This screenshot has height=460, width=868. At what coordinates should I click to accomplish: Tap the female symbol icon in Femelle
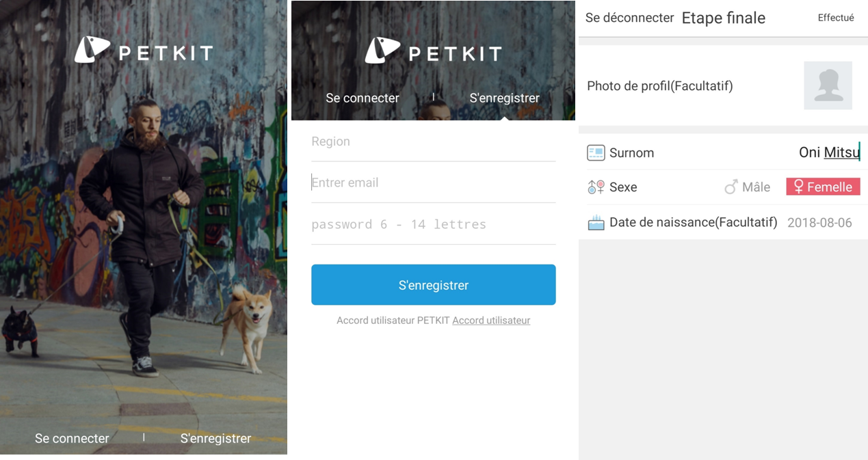pyautogui.click(x=798, y=187)
